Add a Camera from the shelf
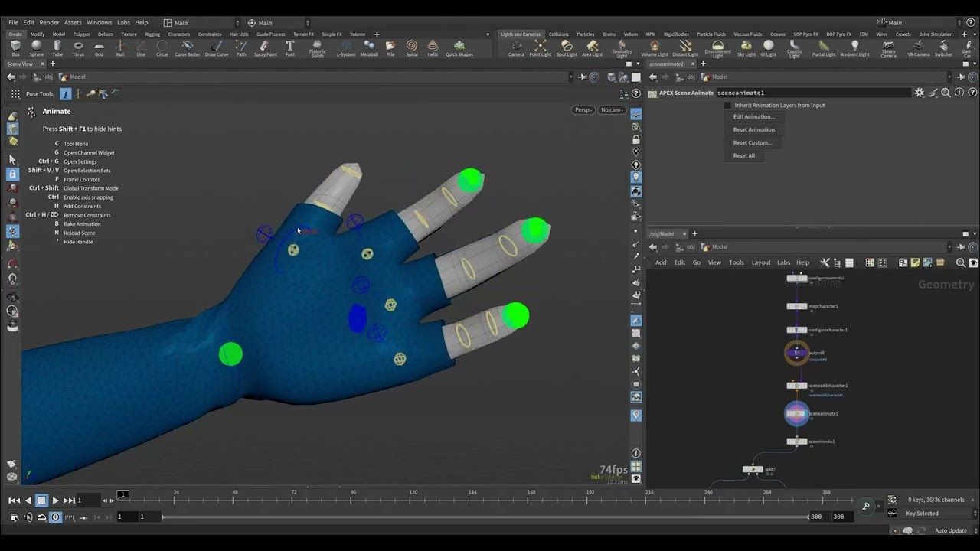 [516, 48]
